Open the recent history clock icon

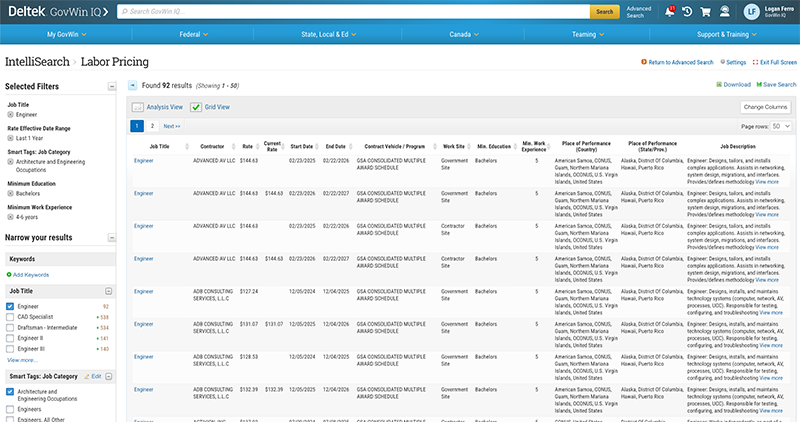click(x=688, y=12)
